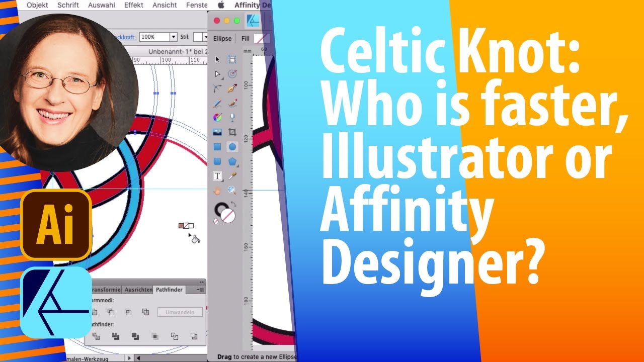Select the Vector Brush tool
The width and height of the screenshot is (644, 362).
pos(232,103)
